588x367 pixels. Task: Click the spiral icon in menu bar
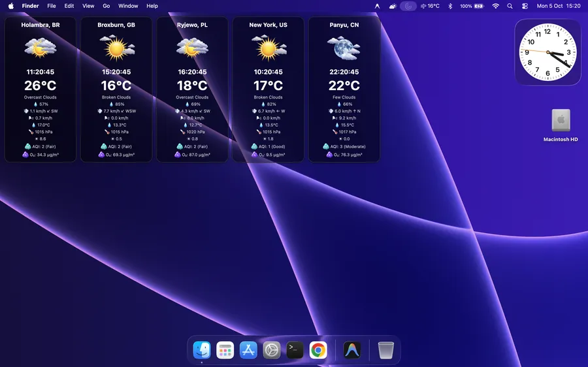[408, 6]
